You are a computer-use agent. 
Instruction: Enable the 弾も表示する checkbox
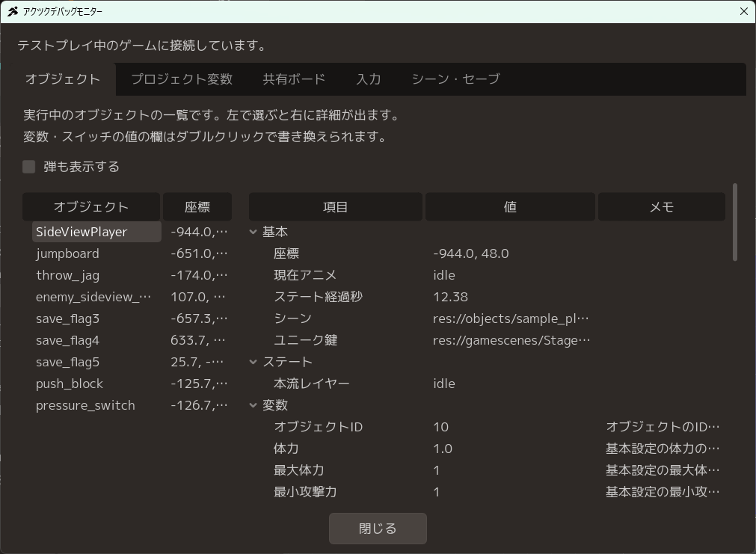coord(29,167)
